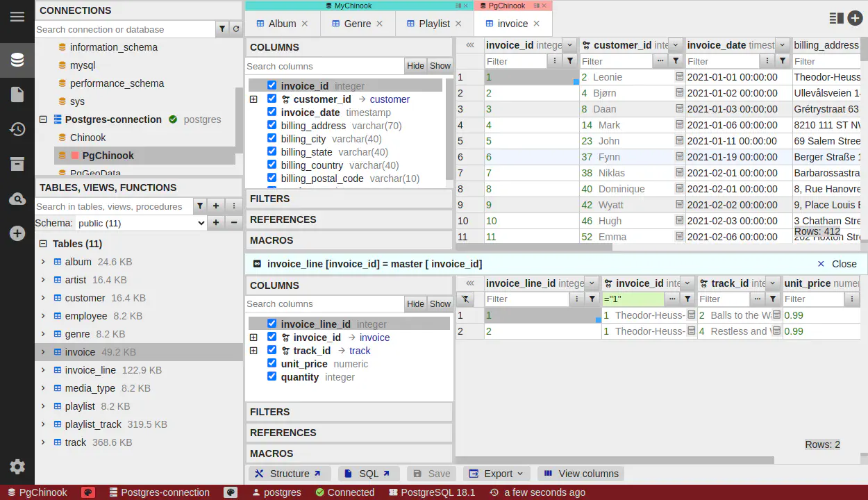868x500 pixels.
Task: Open settings gear in left sidebar
Action: click(17, 467)
